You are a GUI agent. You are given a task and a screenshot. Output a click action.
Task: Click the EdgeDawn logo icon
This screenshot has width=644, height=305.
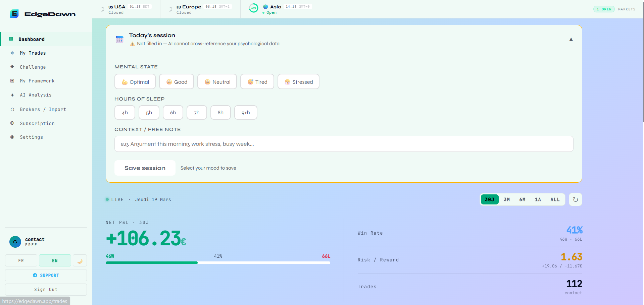pos(14,14)
